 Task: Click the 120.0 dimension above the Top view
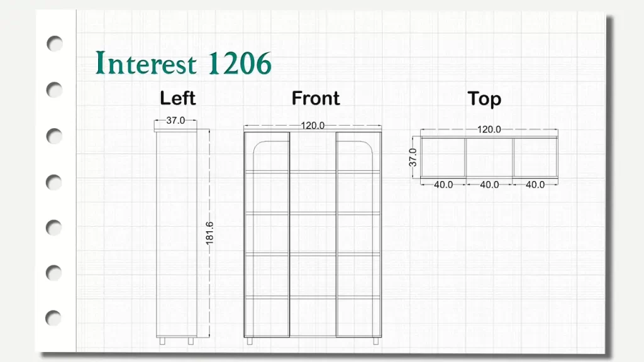[489, 130]
